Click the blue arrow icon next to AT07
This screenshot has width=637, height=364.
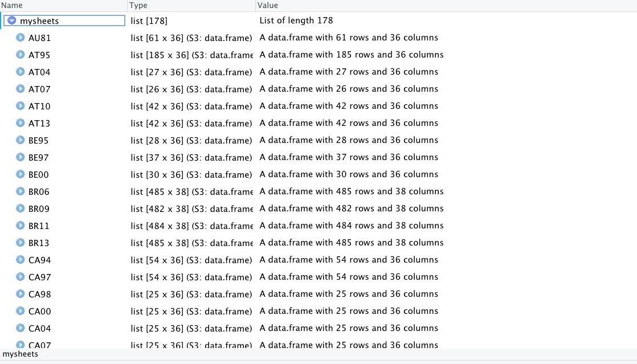pyautogui.click(x=21, y=89)
